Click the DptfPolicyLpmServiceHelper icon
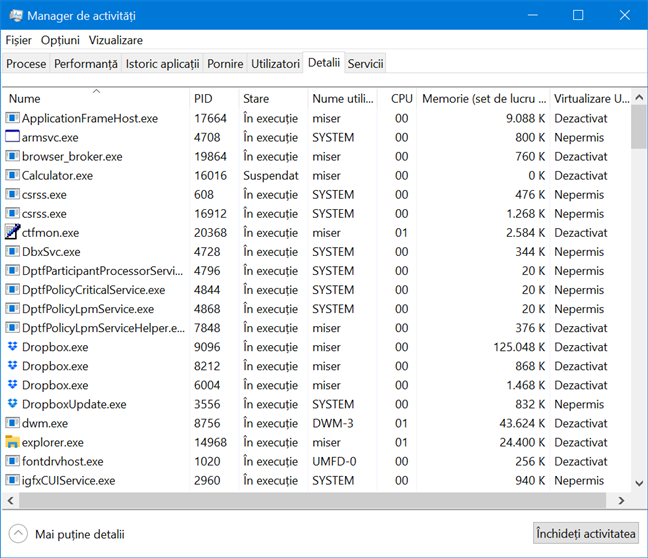Viewport: 648px width, 558px height. click(12, 327)
